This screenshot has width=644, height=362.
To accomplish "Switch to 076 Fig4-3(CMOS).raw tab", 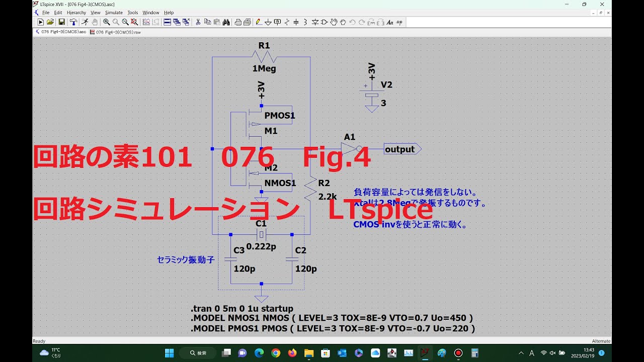I will [x=115, y=32].
